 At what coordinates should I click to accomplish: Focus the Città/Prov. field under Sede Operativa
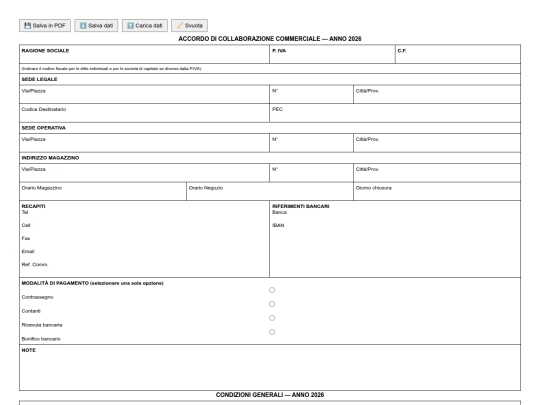point(437,143)
